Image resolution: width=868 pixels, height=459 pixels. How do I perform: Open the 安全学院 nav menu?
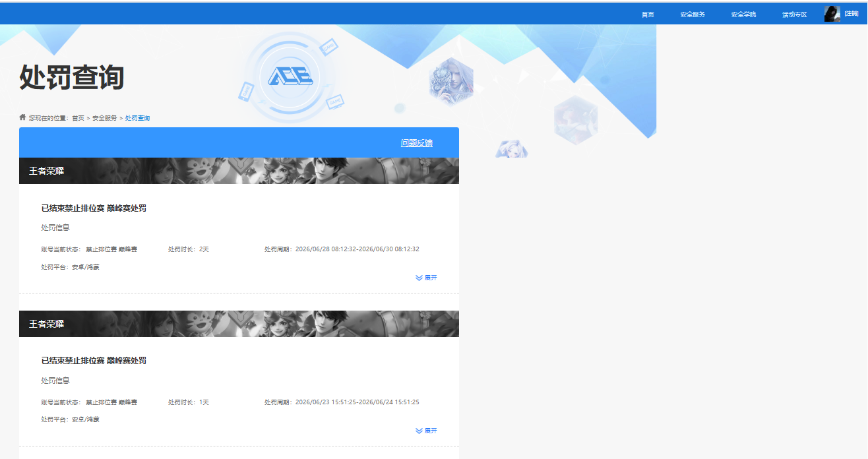coord(743,15)
